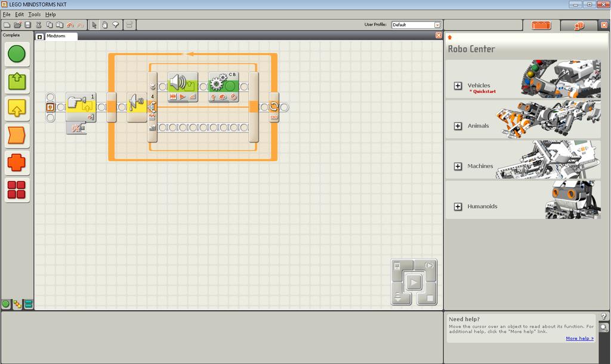
Task: Click the program starting point icon
Action: (x=50, y=107)
